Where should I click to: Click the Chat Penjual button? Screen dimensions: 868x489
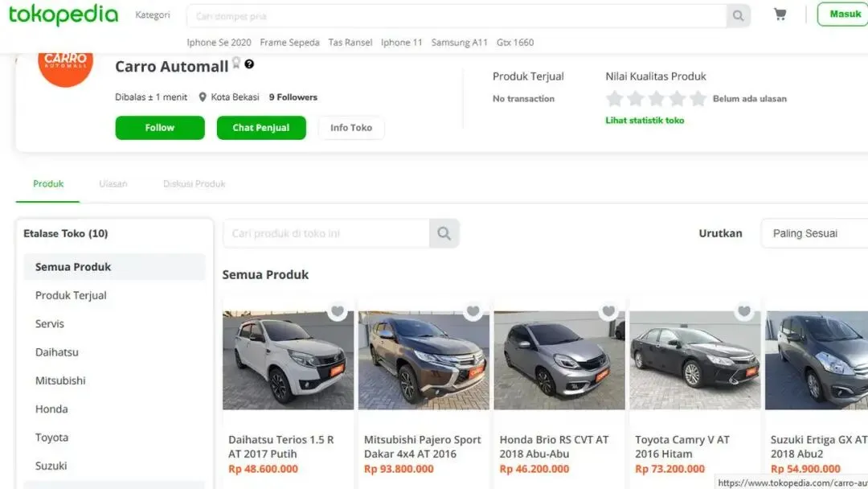click(261, 128)
